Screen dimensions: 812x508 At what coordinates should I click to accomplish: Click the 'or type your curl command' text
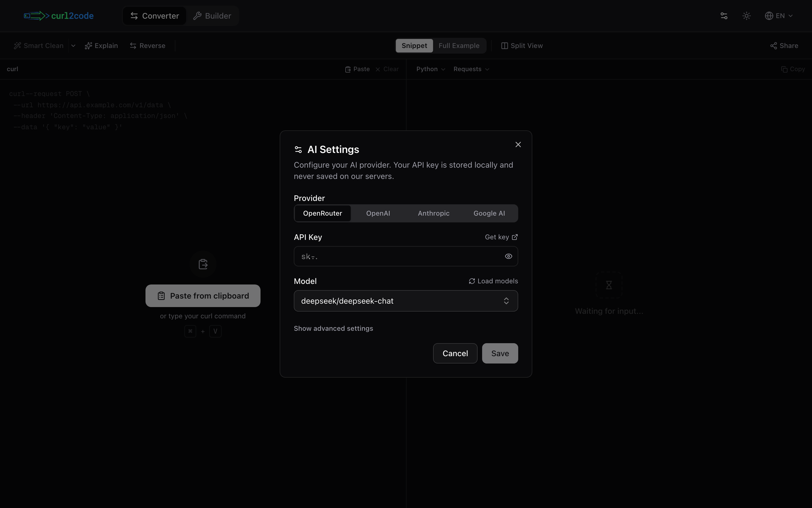(203, 316)
